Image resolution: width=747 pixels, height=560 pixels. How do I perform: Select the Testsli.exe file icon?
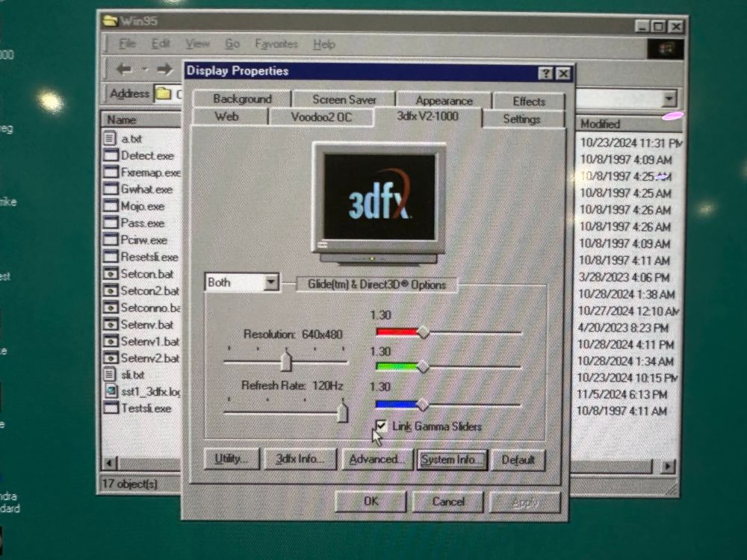coord(111,408)
